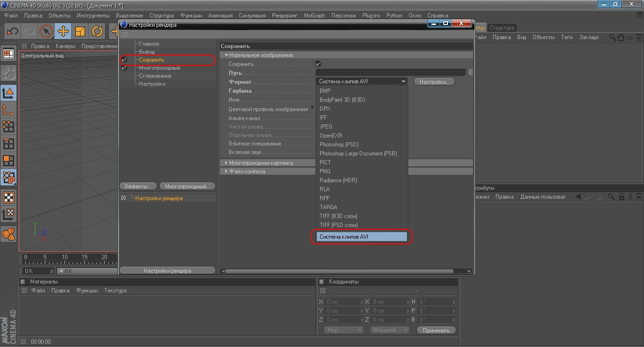Switch to the Структура tab
This screenshot has height=347, width=644.
point(502,28)
